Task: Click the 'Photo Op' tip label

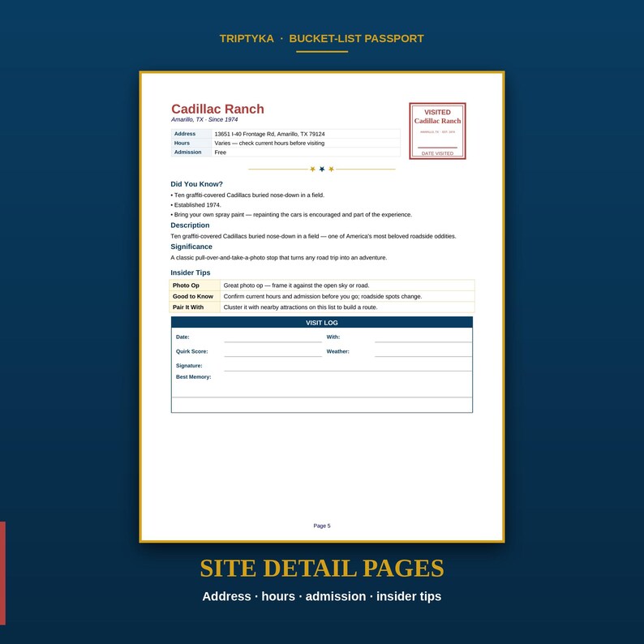Action: pyautogui.click(x=186, y=285)
